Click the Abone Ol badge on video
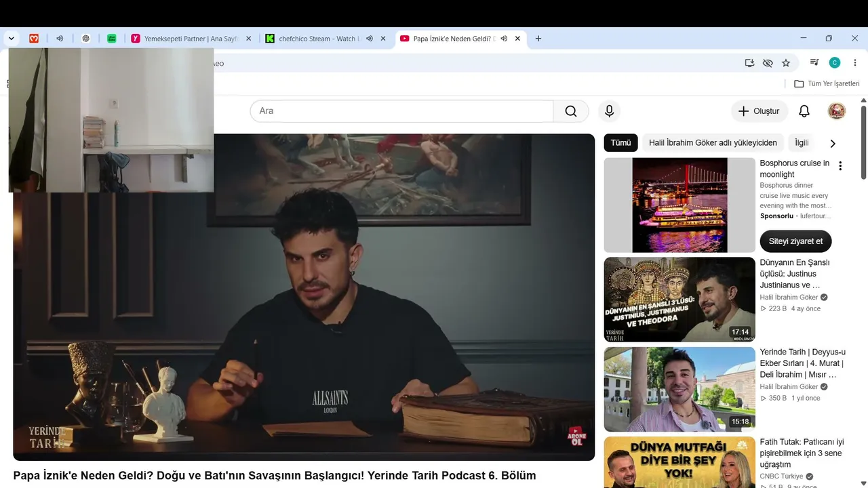Screen dimensions: 868x488 pos(576,435)
